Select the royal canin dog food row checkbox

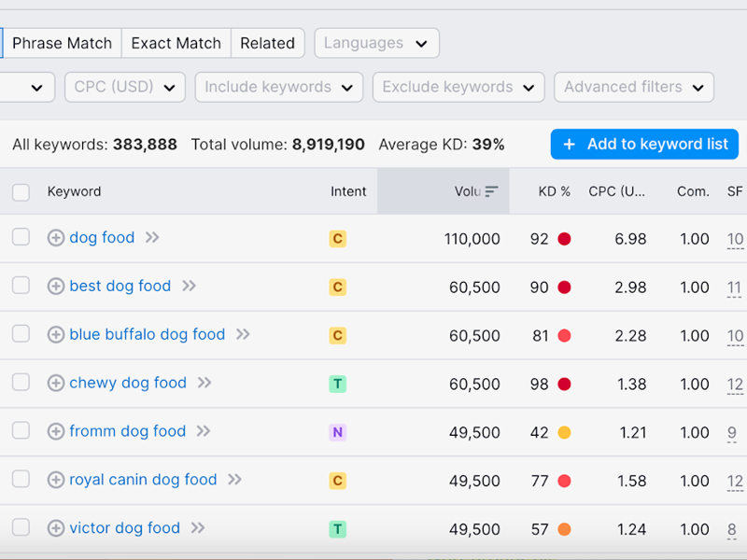point(21,479)
